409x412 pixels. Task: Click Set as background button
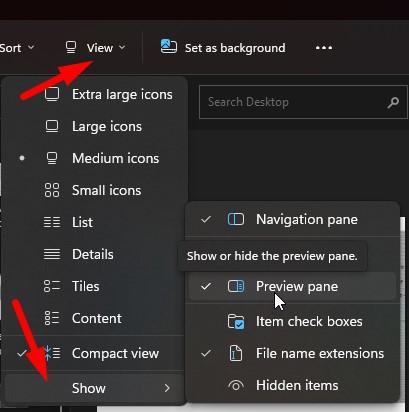pos(223,48)
